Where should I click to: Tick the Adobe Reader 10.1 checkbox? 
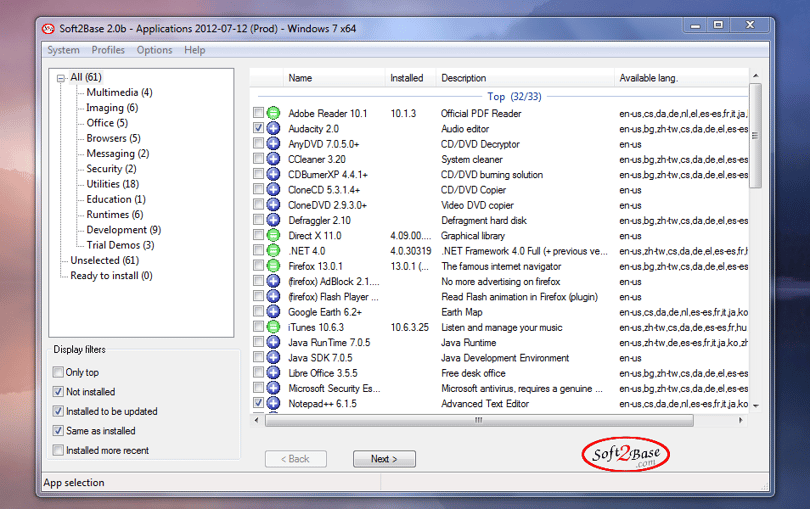258,112
